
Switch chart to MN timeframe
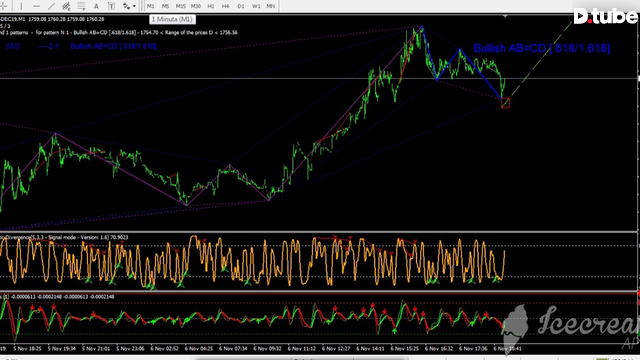pyautogui.click(x=271, y=6)
